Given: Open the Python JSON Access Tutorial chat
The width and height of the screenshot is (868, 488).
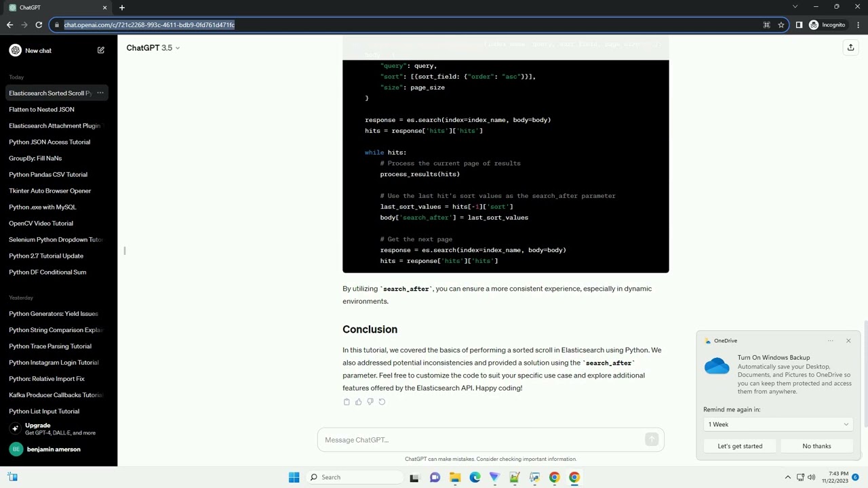Looking at the screenshot, I should (57, 142).
